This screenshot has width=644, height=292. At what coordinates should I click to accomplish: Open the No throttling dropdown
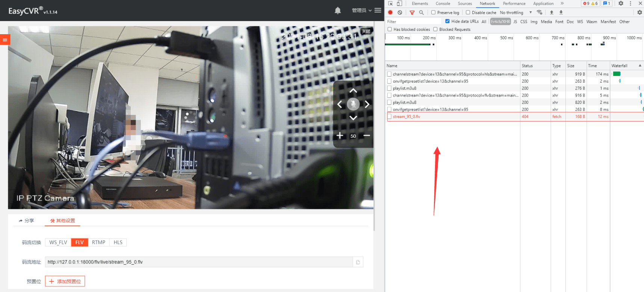coord(516,12)
